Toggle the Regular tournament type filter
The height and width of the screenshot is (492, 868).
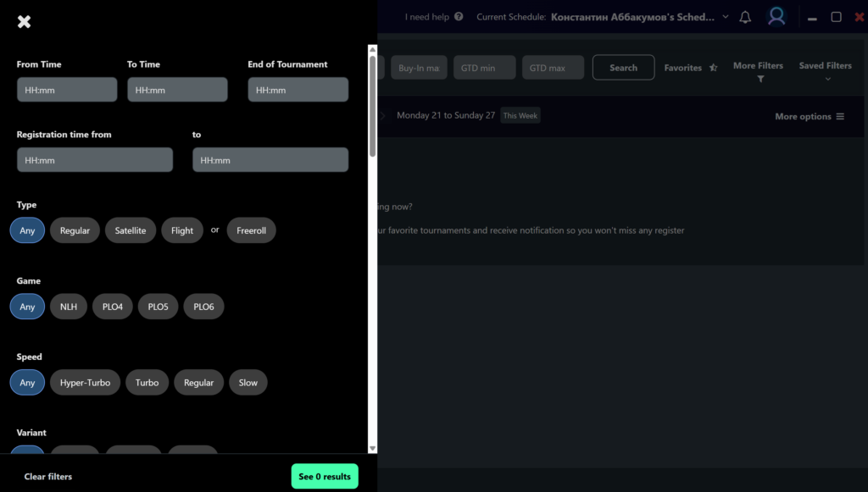[x=75, y=230]
